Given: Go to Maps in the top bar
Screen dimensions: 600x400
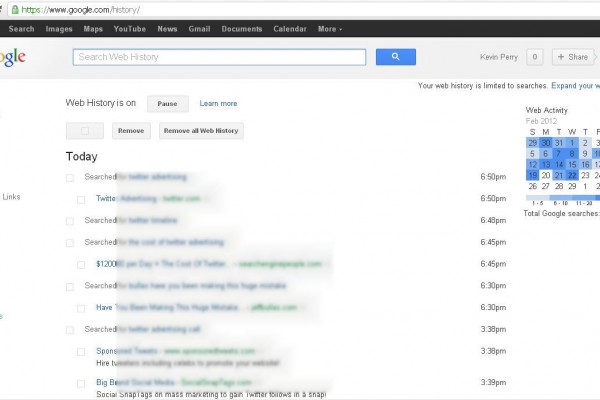Looking at the screenshot, I should pyautogui.click(x=93, y=29).
